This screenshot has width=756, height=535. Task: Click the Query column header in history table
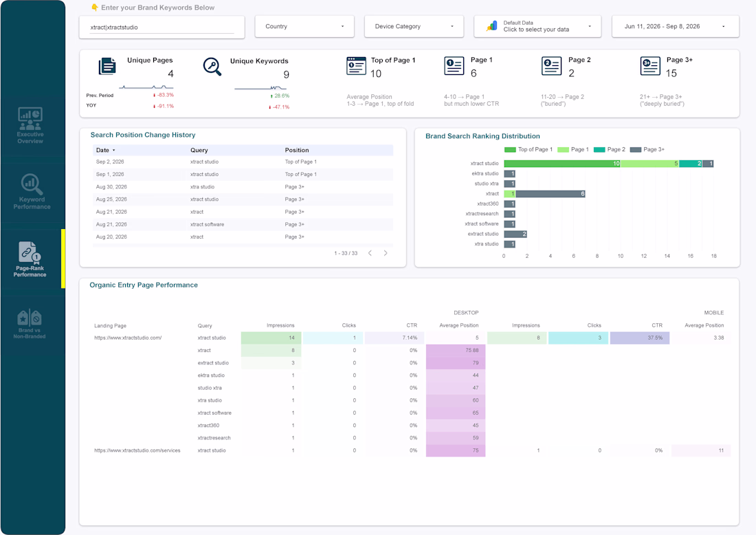coord(199,150)
